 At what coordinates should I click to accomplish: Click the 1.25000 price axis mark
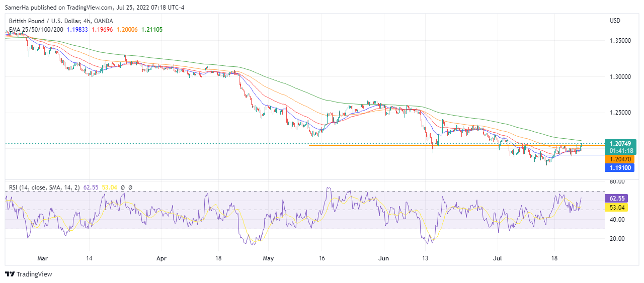(620, 113)
